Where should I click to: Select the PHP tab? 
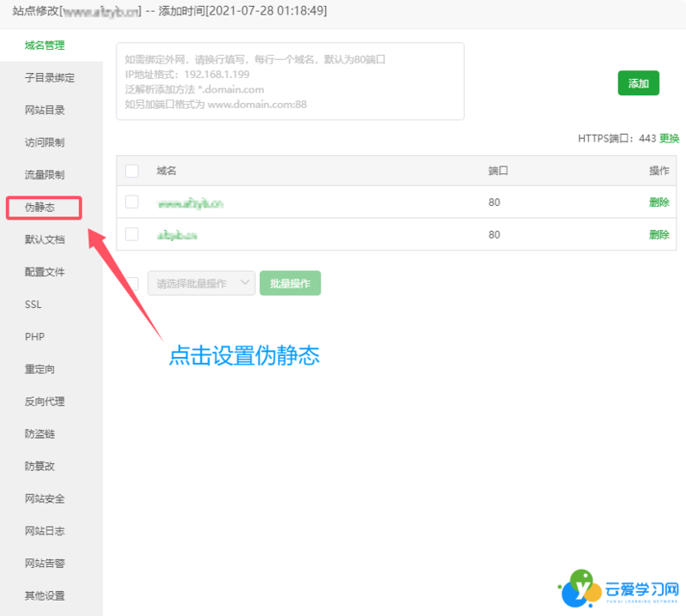tap(34, 336)
